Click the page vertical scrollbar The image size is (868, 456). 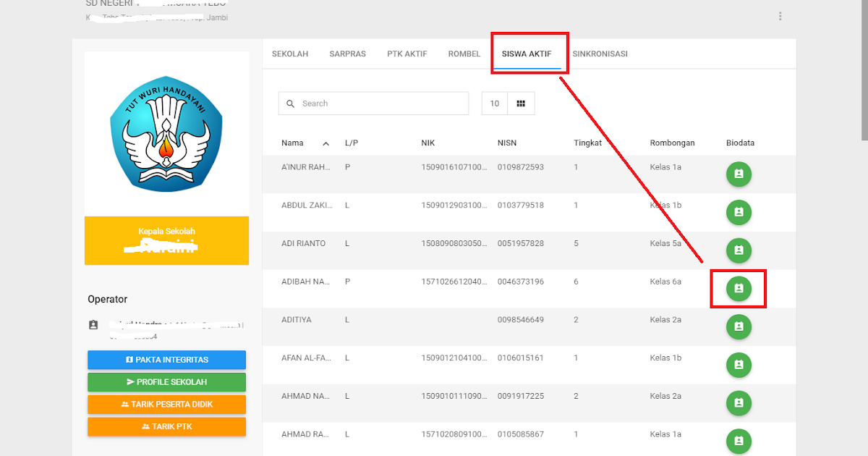tap(864, 69)
